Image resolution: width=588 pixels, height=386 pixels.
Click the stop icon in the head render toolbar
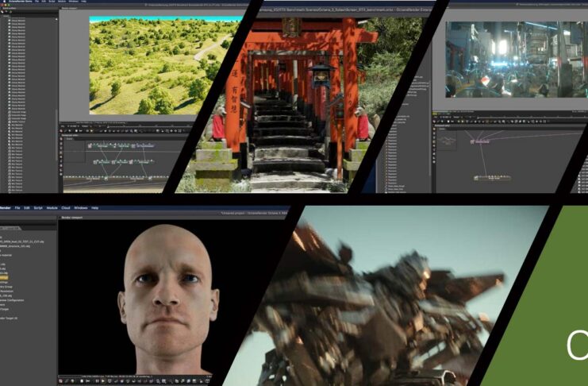click(82, 381)
